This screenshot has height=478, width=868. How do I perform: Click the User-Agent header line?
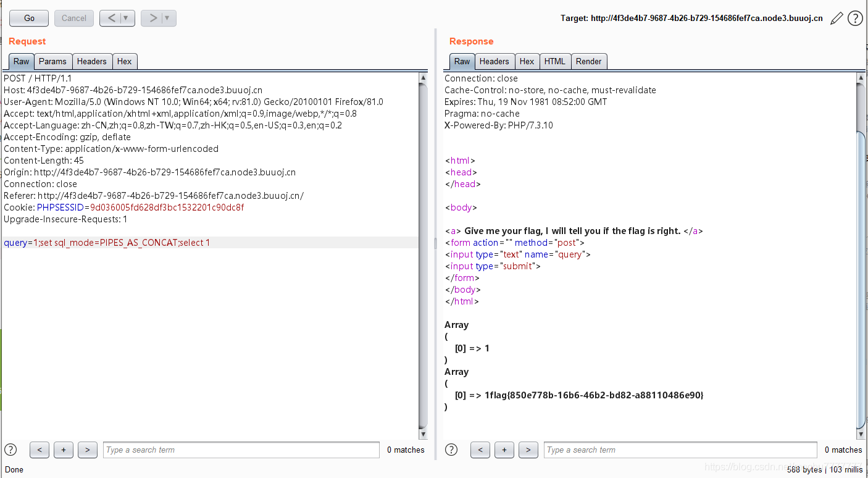(193, 102)
